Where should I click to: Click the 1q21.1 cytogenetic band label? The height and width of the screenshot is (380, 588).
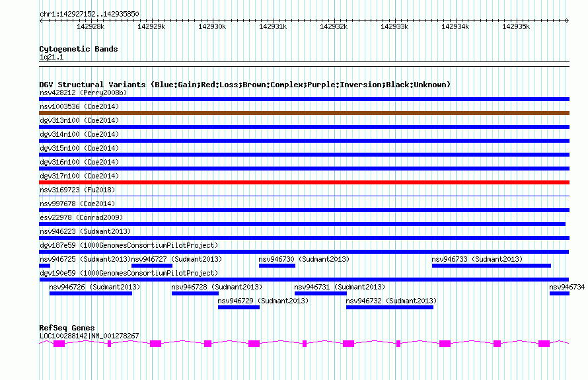point(52,57)
